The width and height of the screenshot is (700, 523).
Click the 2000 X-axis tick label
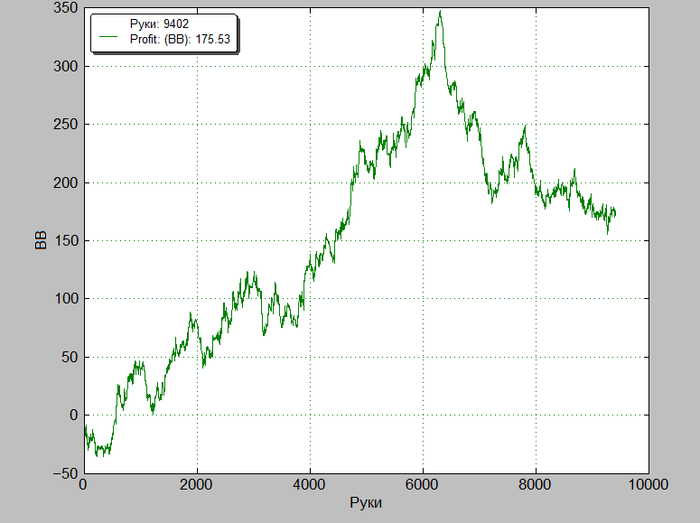pos(196,485)
